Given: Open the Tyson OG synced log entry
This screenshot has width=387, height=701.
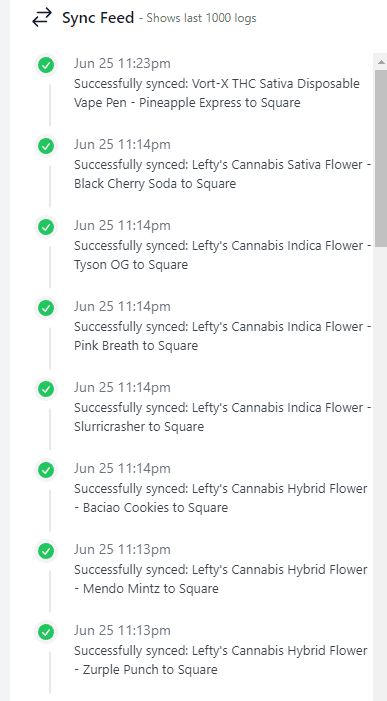Looking at the screenshot, I should [x=223, y=255].
